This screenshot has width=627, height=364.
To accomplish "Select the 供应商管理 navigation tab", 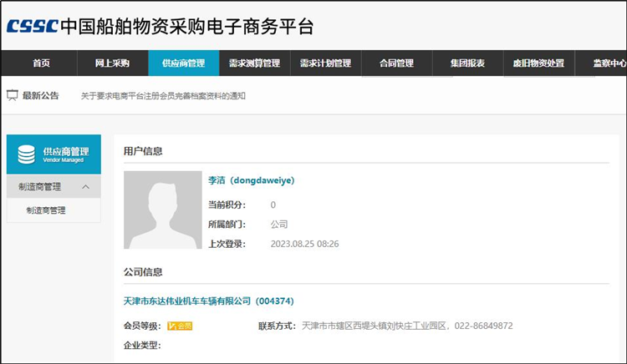I will coord(184,63).
